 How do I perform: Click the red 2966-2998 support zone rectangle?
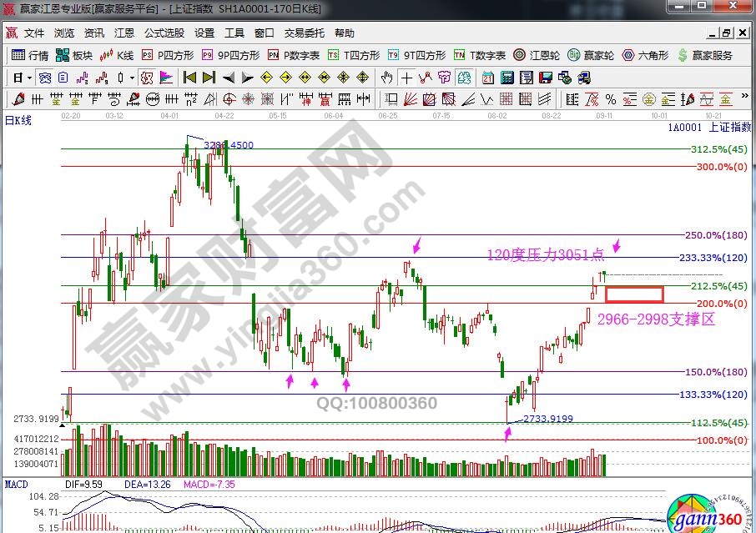(x=634, y=294)
